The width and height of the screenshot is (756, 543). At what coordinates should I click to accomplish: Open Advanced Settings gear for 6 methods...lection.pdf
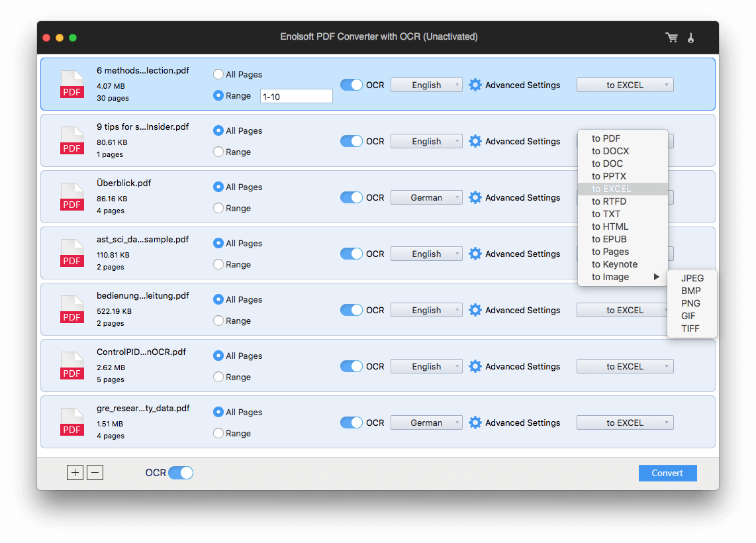475,85
